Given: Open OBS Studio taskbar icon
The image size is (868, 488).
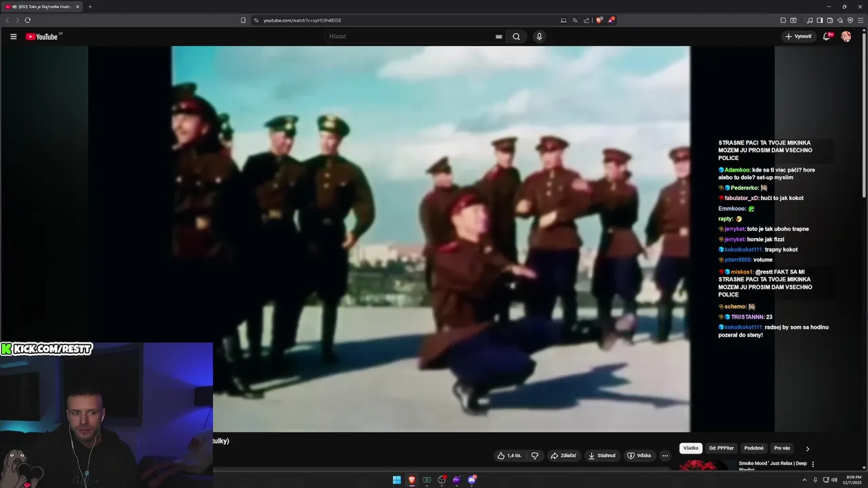Looking at the screenshot, I should 442,480.
